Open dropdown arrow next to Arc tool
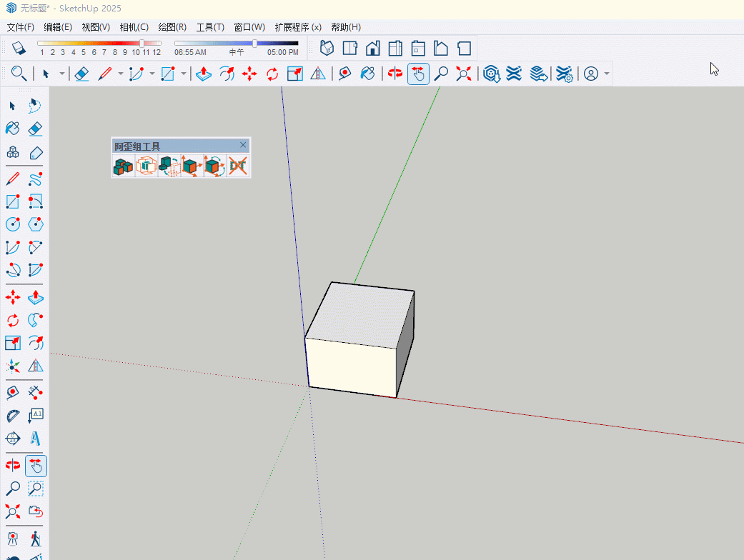Image resolution: width=744 pixels, height=560 pixels. pos(152,74)
